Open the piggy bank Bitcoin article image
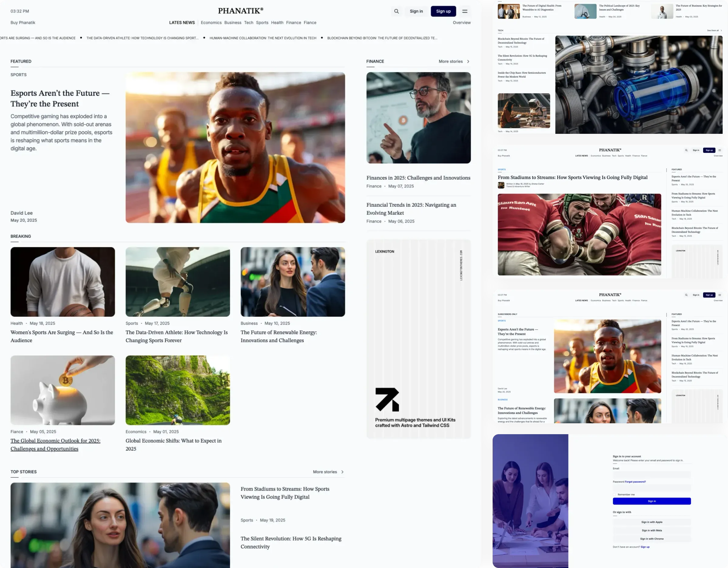Viewport: 728px width, 568px height. coord(63,390)
